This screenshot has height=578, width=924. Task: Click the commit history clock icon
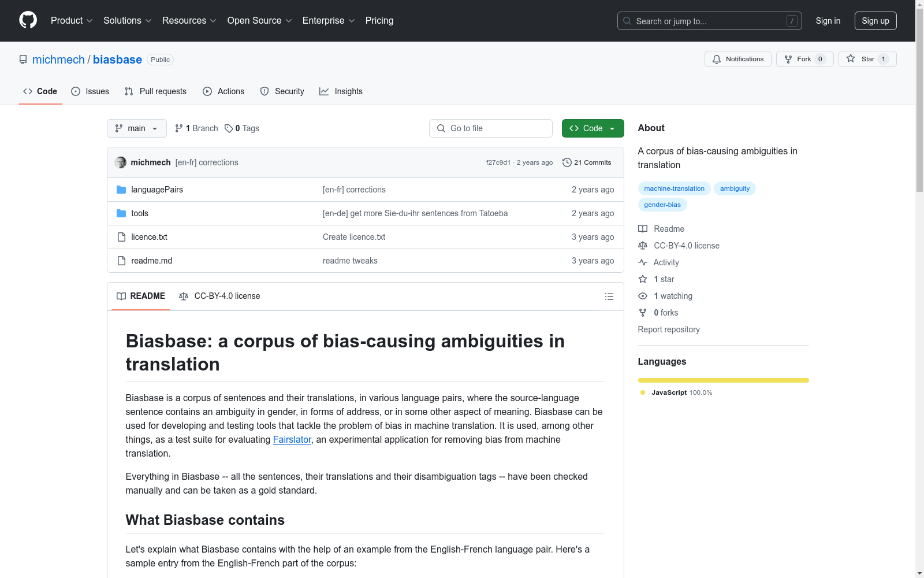(567, 162)
